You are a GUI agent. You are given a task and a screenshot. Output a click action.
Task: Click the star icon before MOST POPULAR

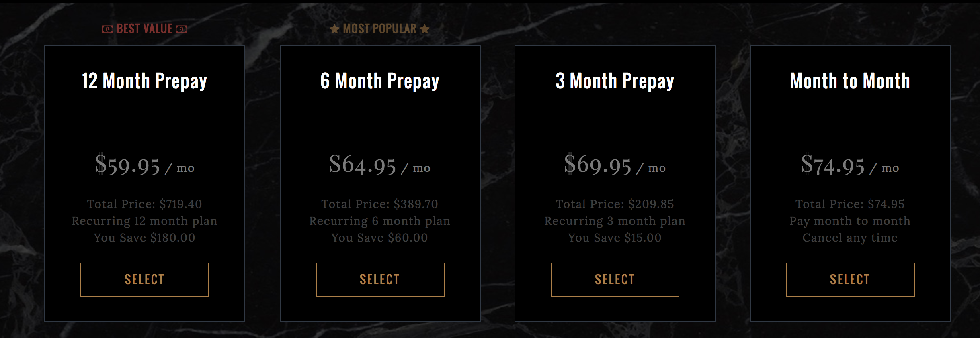pyautogui.click(x=334, y=29)
